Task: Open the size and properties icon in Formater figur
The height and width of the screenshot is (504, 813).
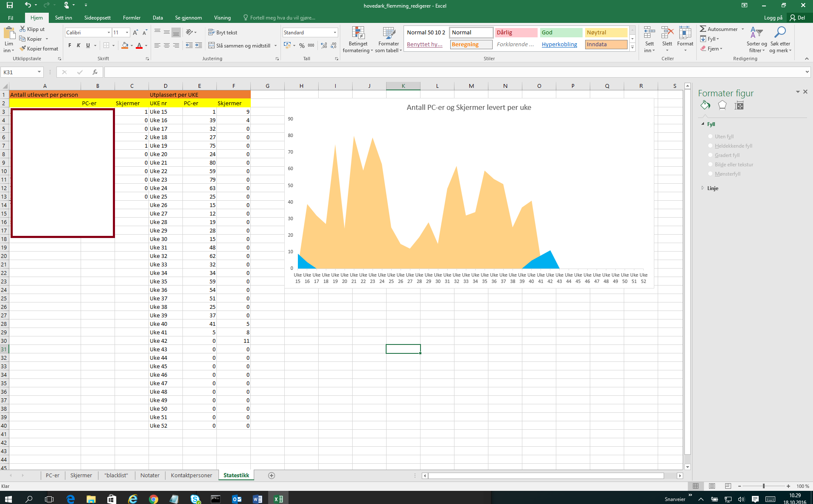Action: point(739,105)
